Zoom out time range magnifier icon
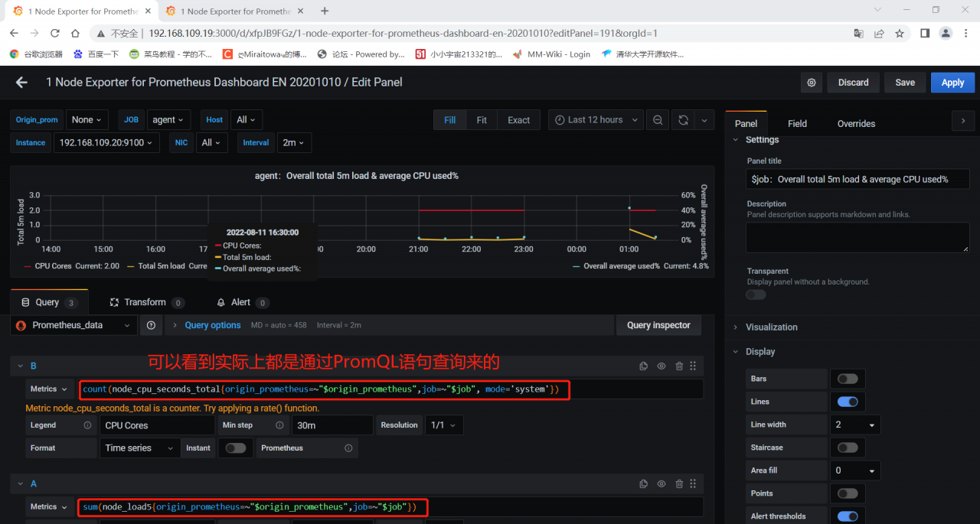Screen dimensions: 980x524 658,120
